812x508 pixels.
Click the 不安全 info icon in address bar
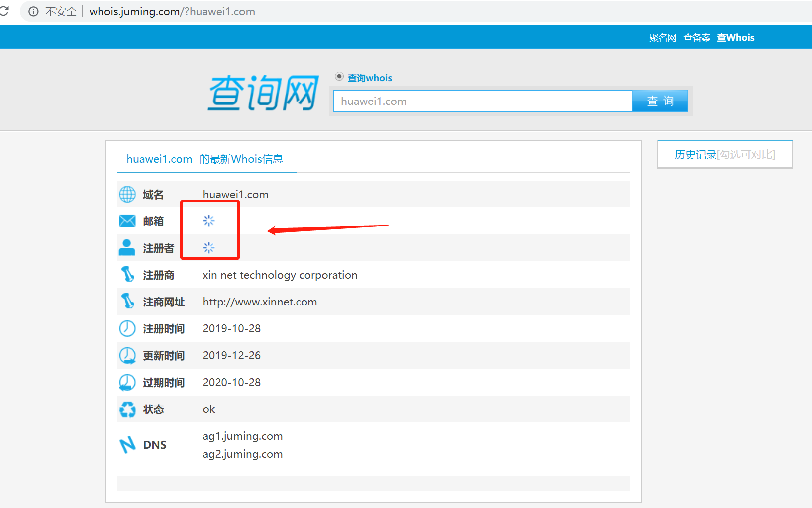(x=33, y=11)
